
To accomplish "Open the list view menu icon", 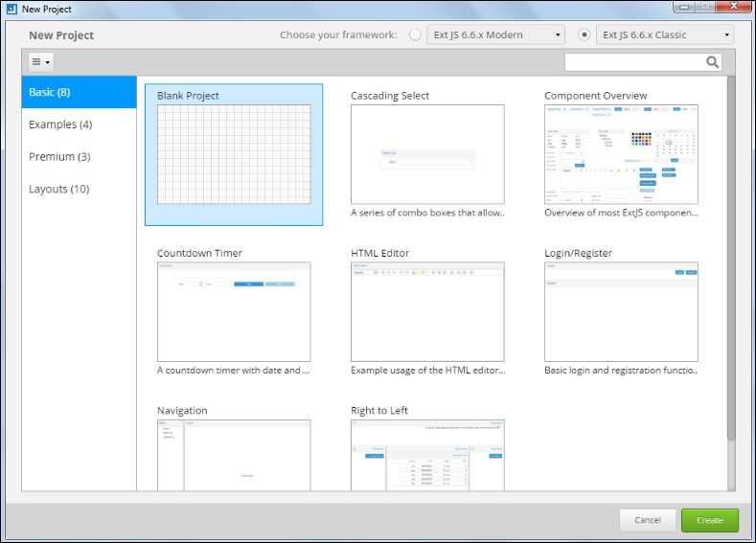I will (x=41, y=61).
